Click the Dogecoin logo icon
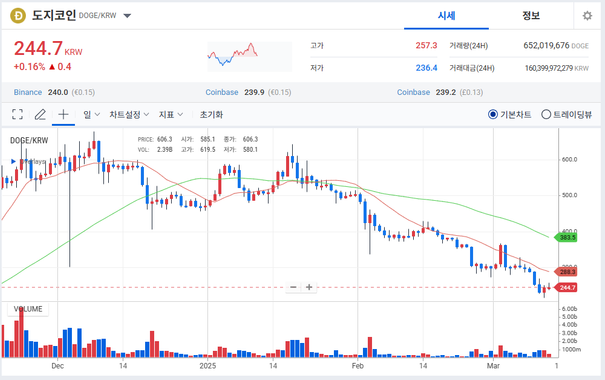 click(18, 16)
